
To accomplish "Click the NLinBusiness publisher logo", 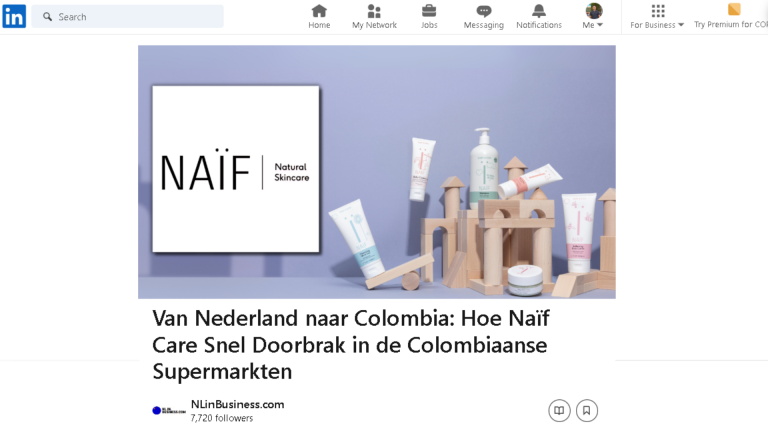I will 169,410.
